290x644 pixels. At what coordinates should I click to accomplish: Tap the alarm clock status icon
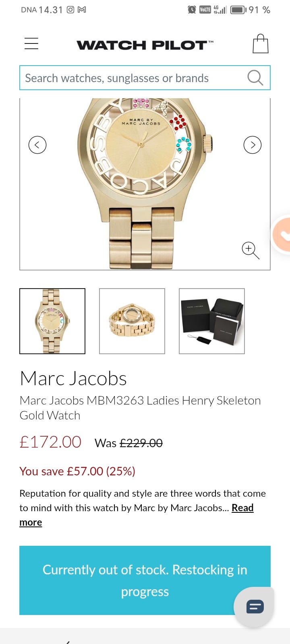(x=192, y=10)
